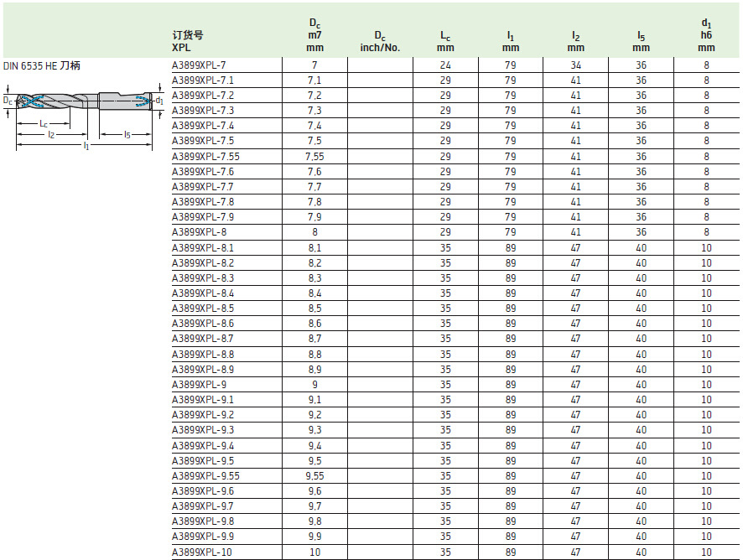This screenshot has width=743, height=560.
Task: Click diameter value 8 in A3899XPL-8 row
Action: 314,232
